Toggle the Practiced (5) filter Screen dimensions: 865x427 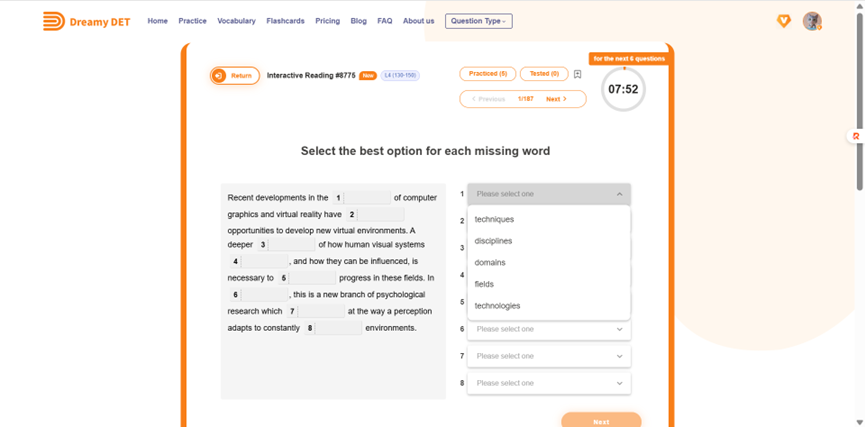tap(488, 73)
